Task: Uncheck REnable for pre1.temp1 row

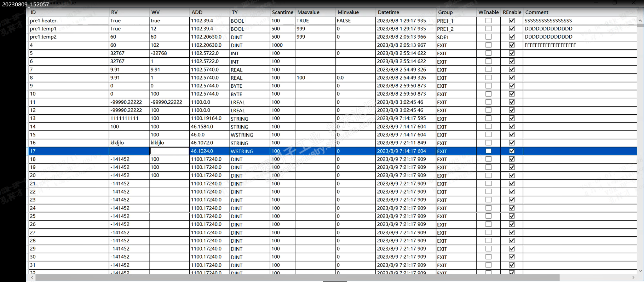Action: click(x=512, y=29)
